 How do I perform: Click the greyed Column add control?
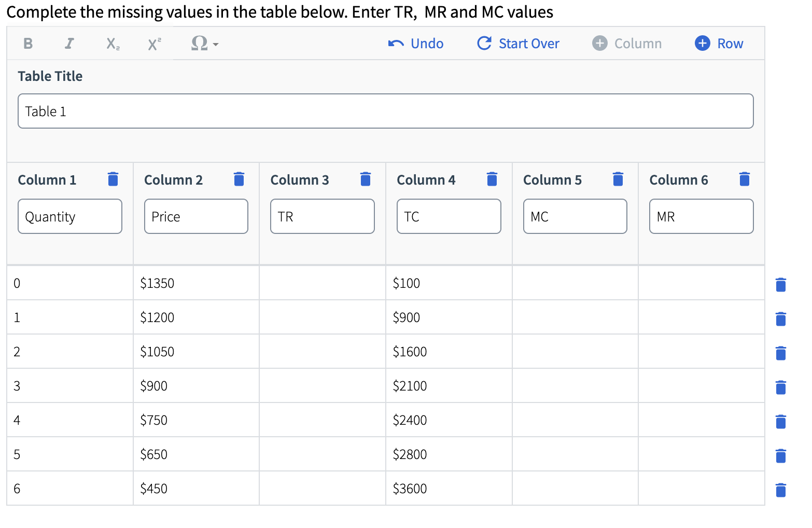click(x=627, y=44)
